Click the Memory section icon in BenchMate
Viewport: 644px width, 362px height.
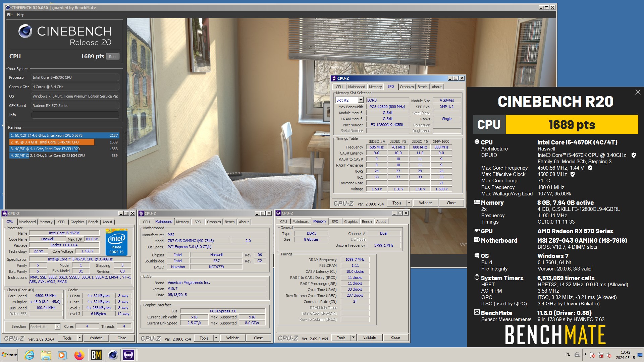(477, 202)
